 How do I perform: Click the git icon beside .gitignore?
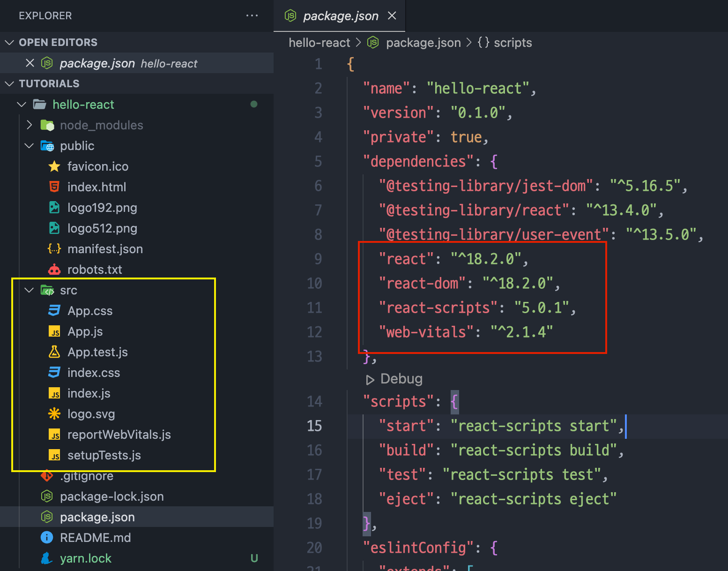point(47,476)
